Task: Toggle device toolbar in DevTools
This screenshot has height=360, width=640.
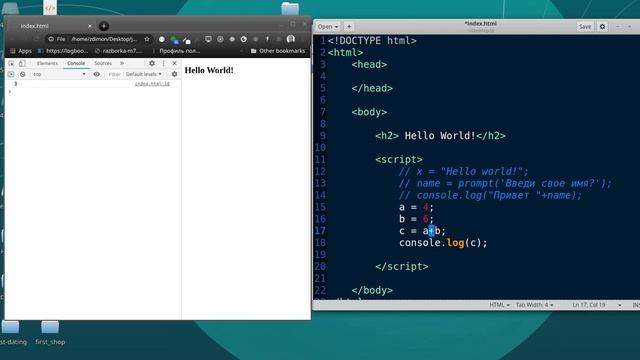Action: point(22,63)
